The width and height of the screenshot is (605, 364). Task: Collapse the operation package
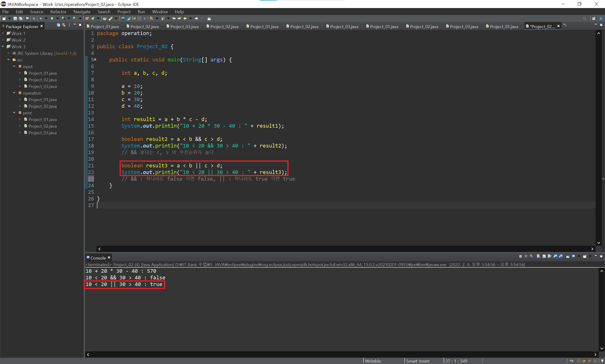pos(14,93)
